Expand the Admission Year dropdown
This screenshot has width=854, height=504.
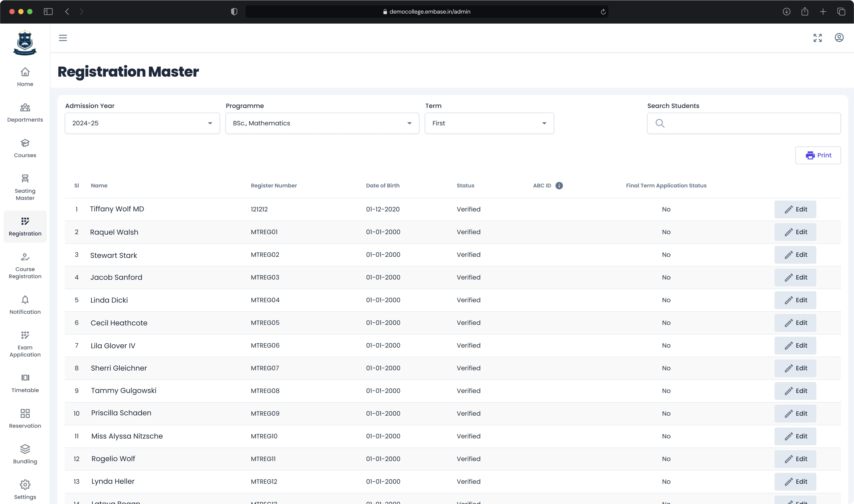[142, 123]
